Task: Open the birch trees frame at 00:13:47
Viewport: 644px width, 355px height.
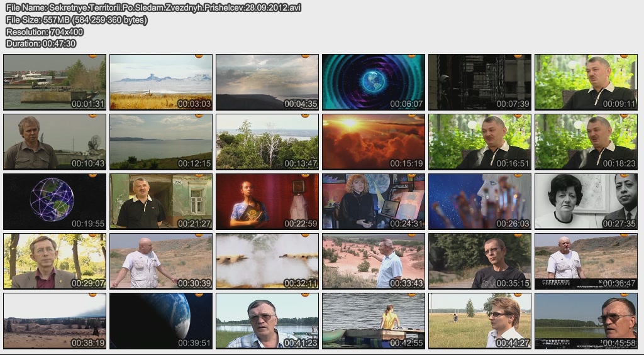Action: pos(267,142)
